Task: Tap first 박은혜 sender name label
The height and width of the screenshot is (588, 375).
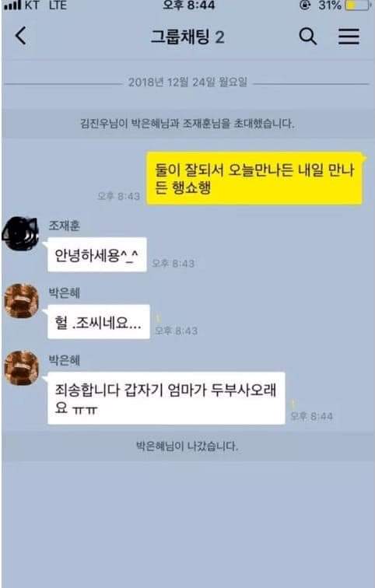Action: click(x=64, y=293)
